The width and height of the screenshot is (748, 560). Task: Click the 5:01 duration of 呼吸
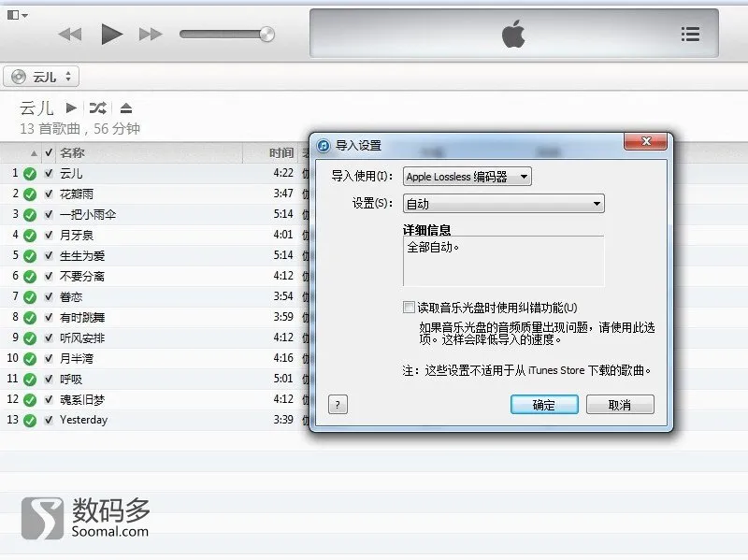pos(283,379)
